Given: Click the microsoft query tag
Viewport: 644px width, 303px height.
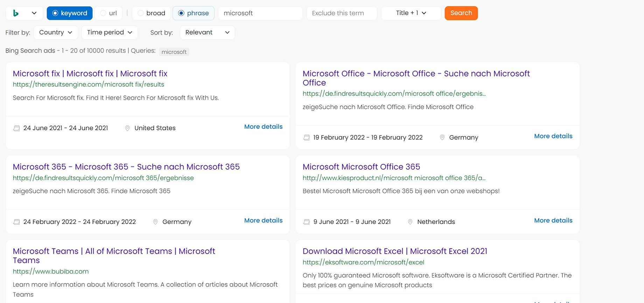Looking at the screenshot, I should [174, 52].
